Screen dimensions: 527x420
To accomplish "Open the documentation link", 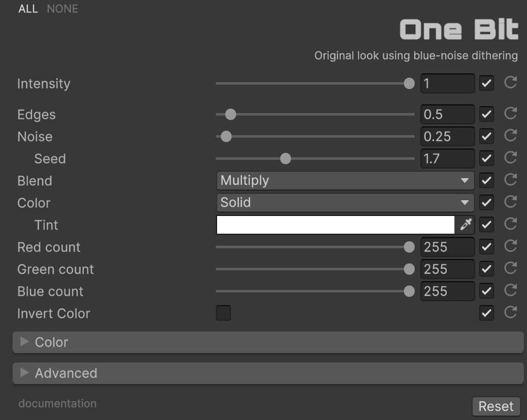I will coord(57,404).
